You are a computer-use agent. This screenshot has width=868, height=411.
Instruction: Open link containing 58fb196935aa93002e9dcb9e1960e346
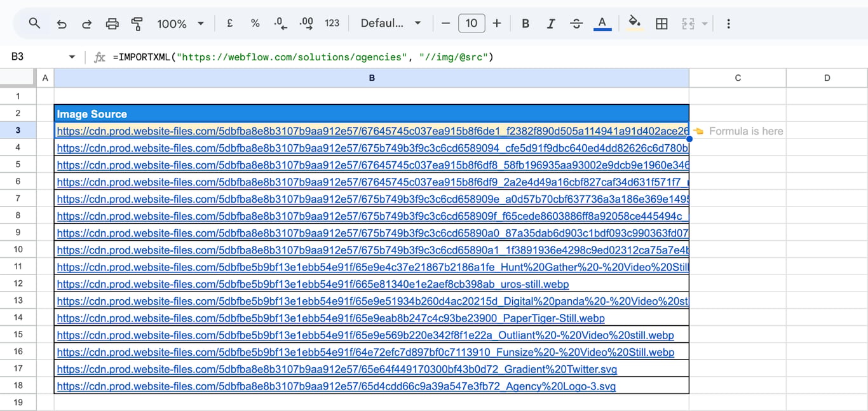point(372,165)
